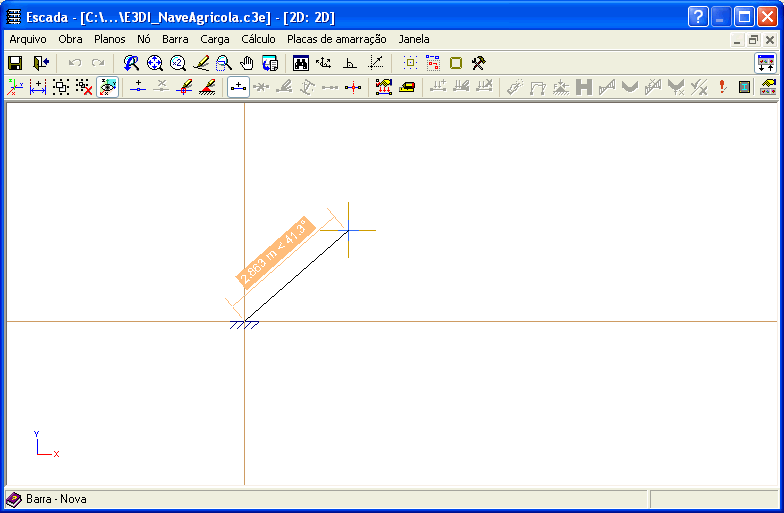The image size is (784, 513).
Task: Click the '2.863 m < 41.3°' dimension label
Action: [x=276, y=252]
